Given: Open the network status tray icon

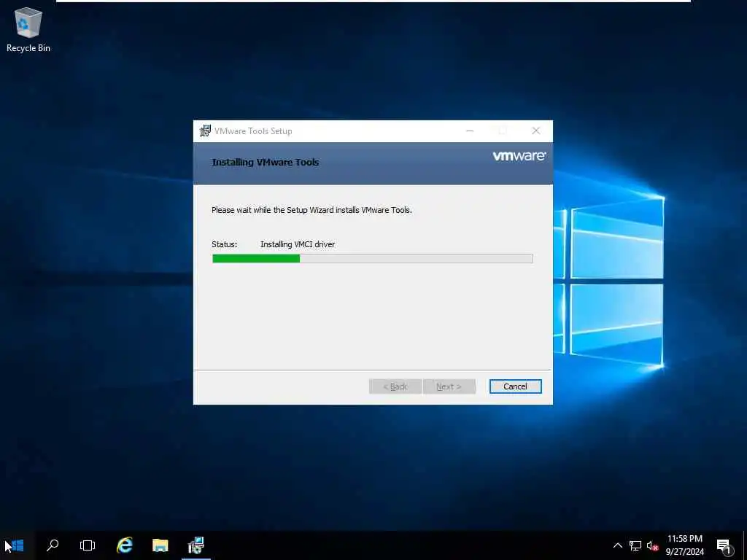Looking at the screenshot, I should tap(635, 545).
